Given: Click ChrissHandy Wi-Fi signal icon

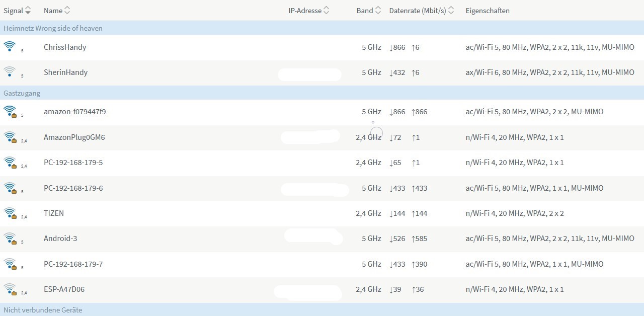Looking at the screenshot, I should coord(10,47).
